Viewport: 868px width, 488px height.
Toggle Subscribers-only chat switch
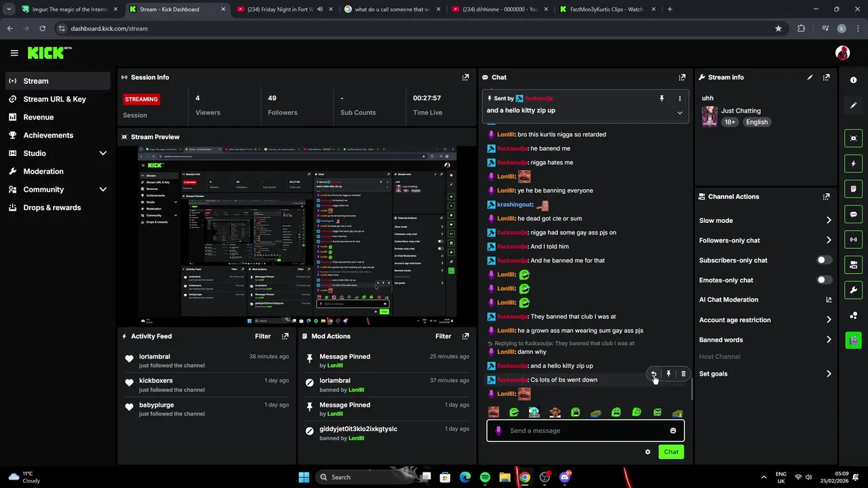coord(824,260)
